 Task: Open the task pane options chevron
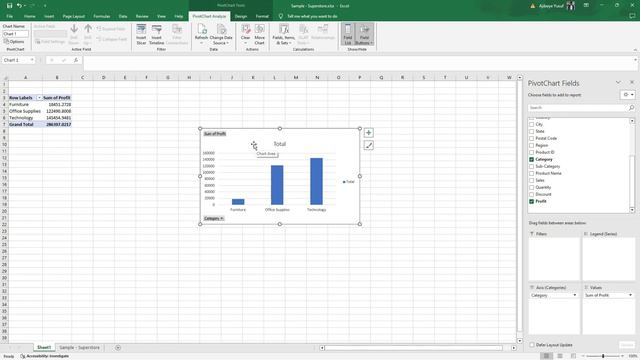618,82
